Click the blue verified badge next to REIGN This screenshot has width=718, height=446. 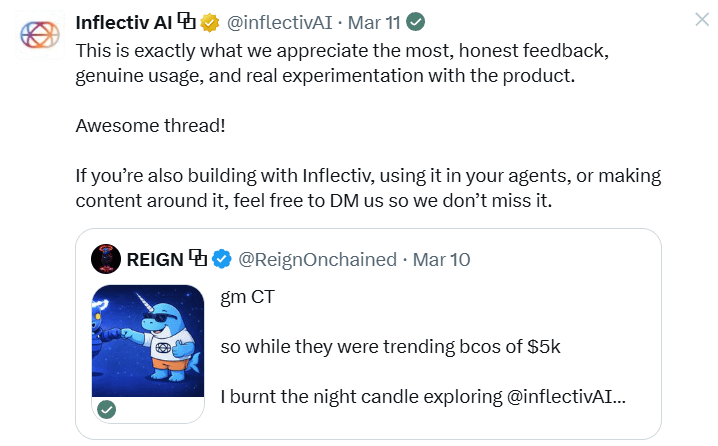coord(222,259)
